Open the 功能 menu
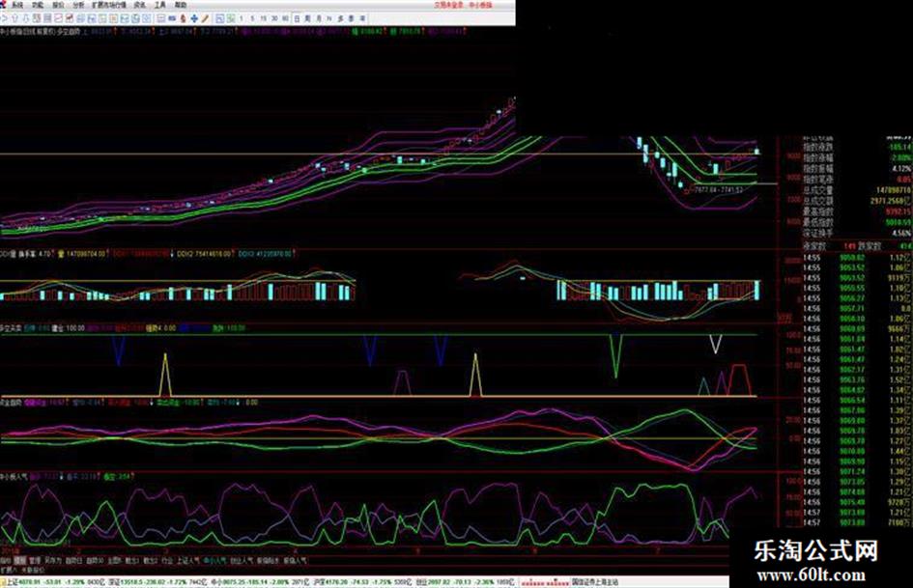 coord(38,5)
